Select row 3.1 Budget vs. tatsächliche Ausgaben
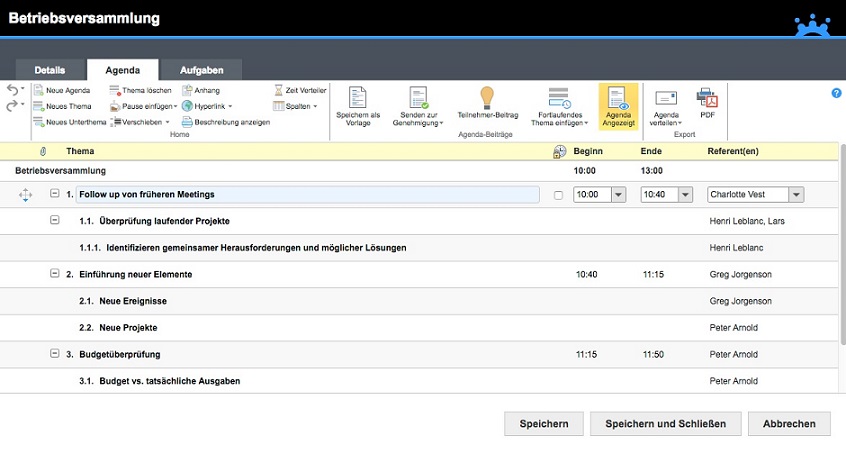 click(x=419, y=381)
